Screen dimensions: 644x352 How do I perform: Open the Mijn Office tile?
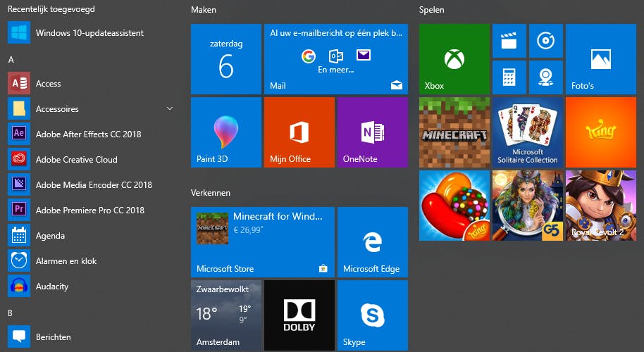click(299, 132)
